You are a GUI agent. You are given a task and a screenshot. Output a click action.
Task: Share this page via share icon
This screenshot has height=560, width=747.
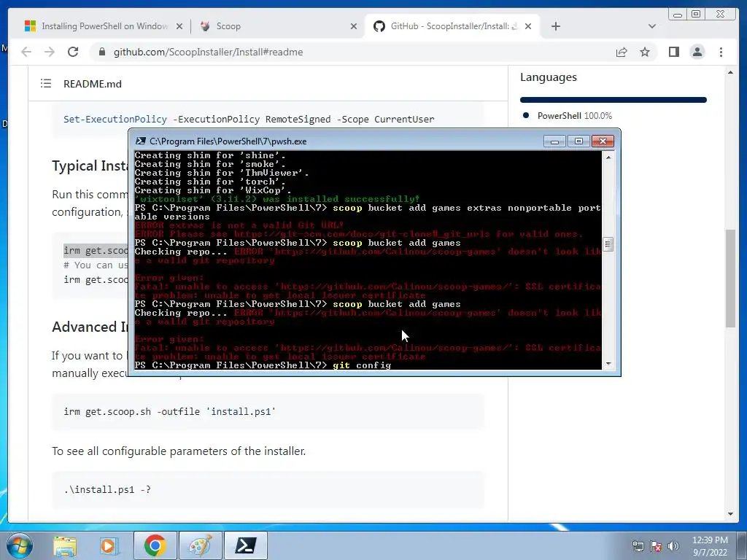click(x=622, y=52)
